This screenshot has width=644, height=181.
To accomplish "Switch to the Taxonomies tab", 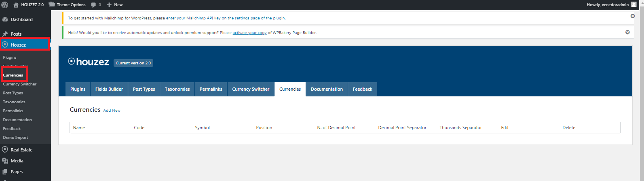I will point(177,89).
